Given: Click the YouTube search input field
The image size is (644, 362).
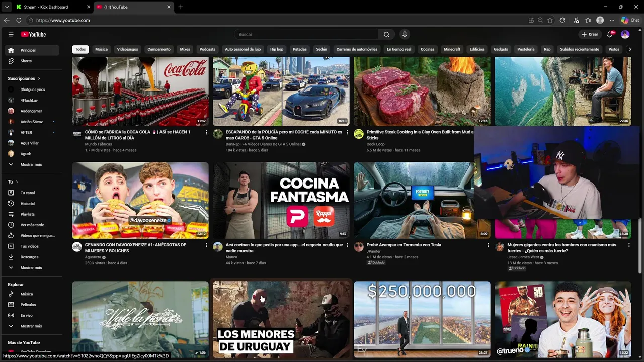Looking at the screenshot, I should (x=307, y=34).
